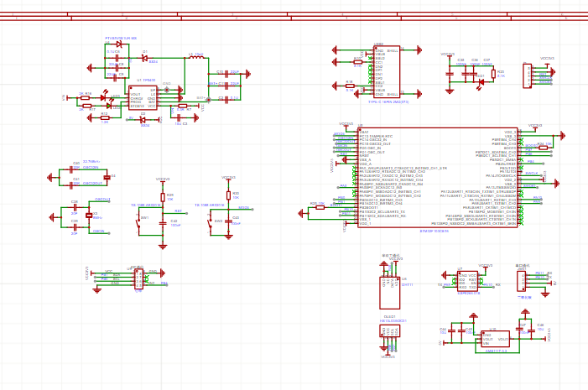Click the 8MHz crystal X3

(90, 216)
